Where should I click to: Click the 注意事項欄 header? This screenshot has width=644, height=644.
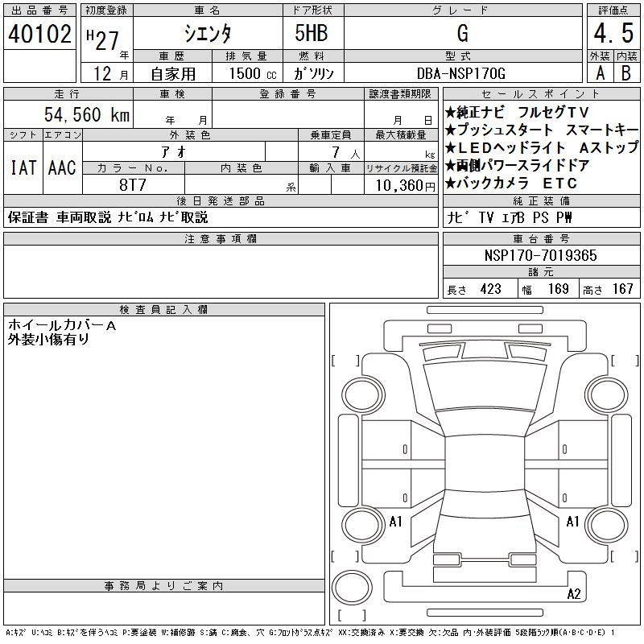tap(221, 238)
